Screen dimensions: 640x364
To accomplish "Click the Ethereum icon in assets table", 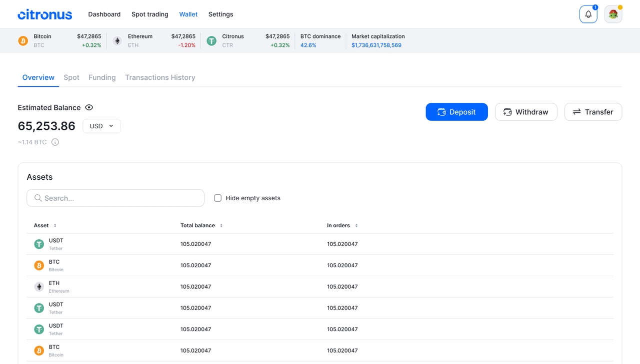I will tap(39, 287).
